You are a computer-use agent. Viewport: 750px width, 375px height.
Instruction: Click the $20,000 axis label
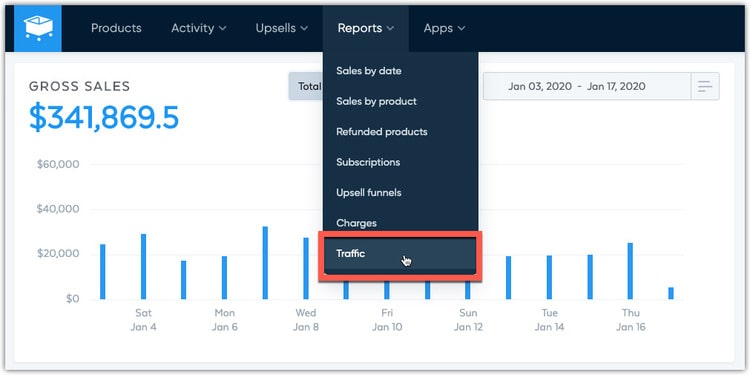pos(58,254)
